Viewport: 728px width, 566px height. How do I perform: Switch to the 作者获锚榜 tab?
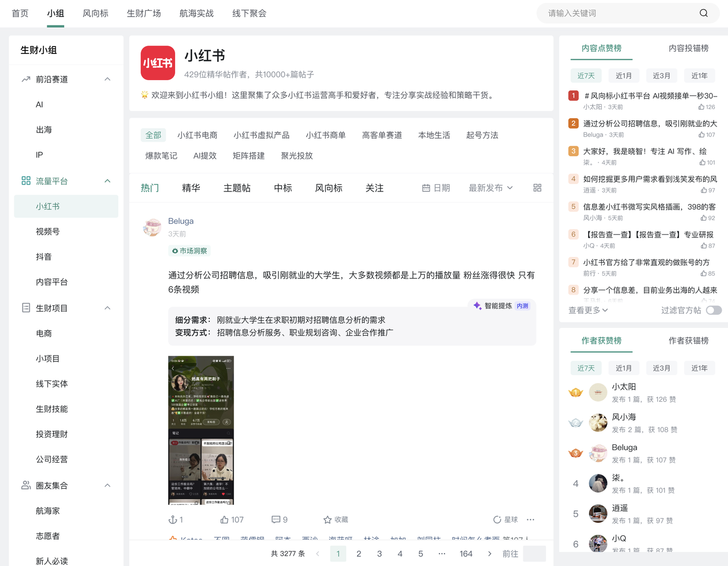point(689,341)
